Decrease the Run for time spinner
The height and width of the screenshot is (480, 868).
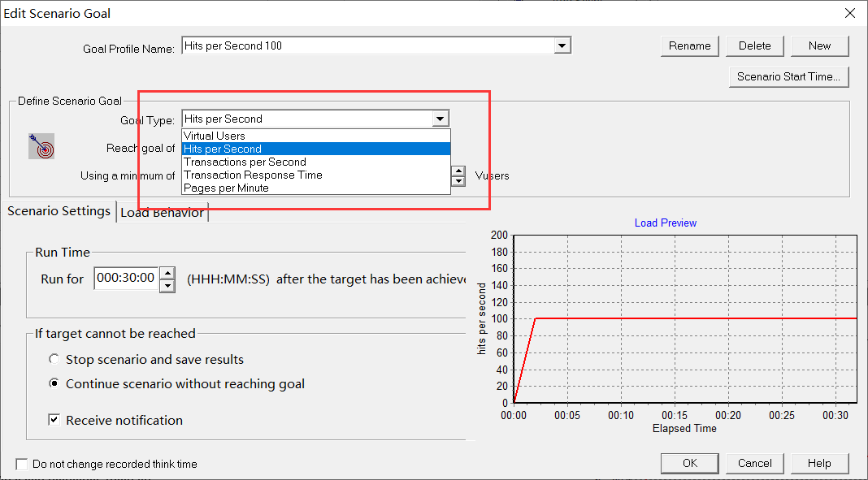click(167, 285)
